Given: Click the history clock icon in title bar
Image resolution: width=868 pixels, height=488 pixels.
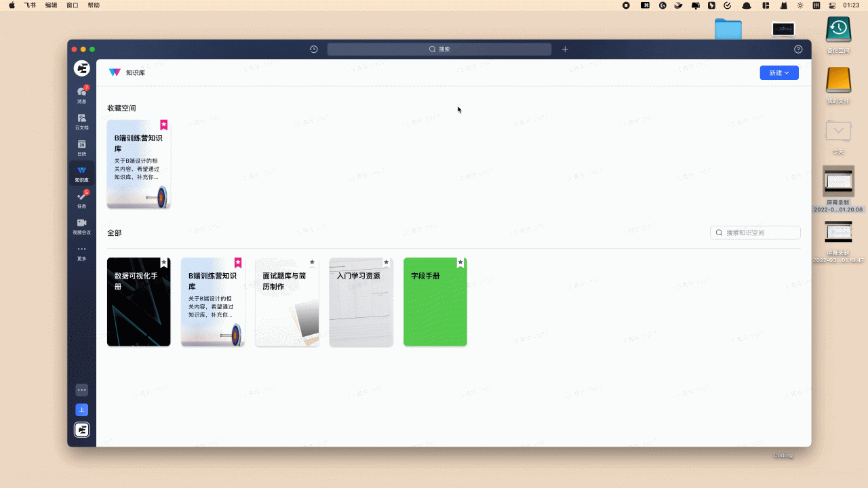Looking at the screenshot, I should [313, 49].
